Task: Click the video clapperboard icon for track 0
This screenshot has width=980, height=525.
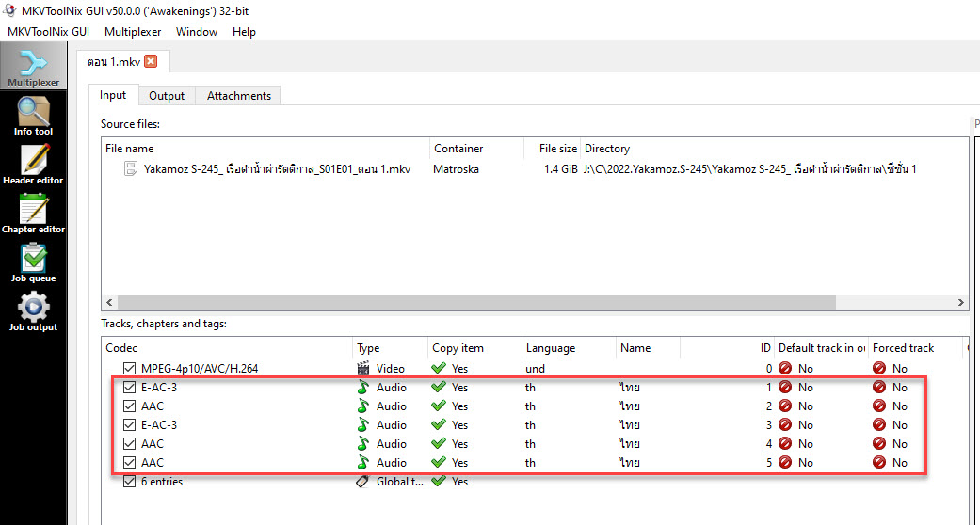Action: pyautogui.click(x=363, y=369)
